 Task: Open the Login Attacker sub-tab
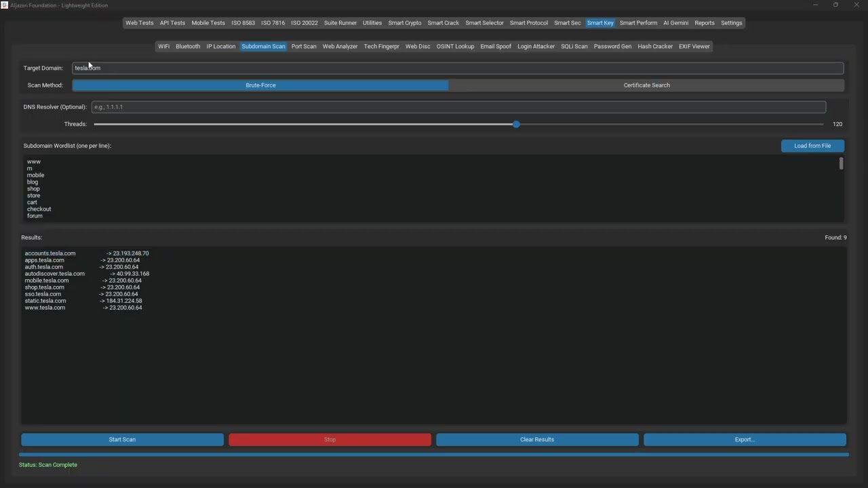pyautogui.click(x=536, y=47)
